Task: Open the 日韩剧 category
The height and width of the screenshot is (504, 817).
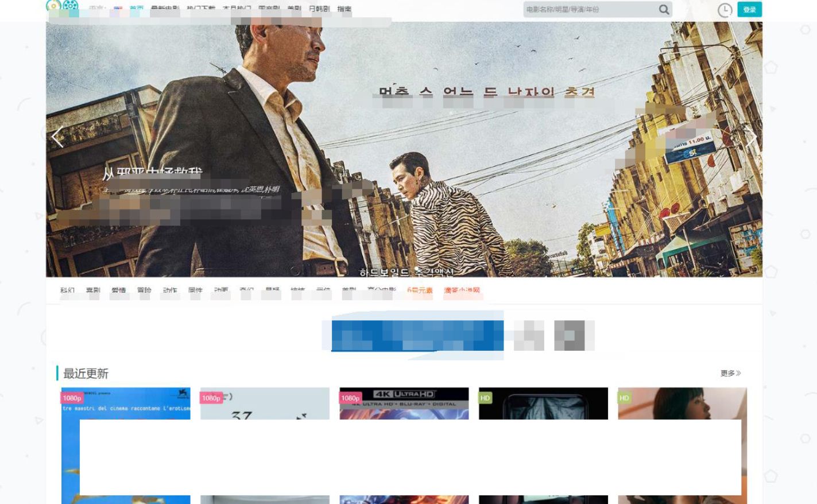Action: coord(320,9)
